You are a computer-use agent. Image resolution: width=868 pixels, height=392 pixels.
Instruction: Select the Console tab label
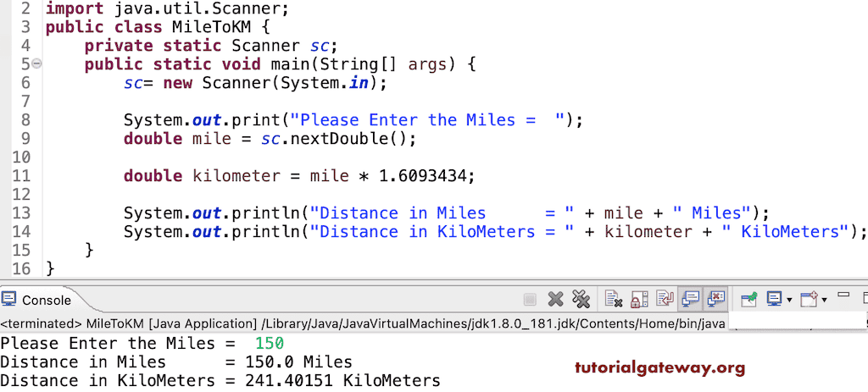(x=47, y=300)
